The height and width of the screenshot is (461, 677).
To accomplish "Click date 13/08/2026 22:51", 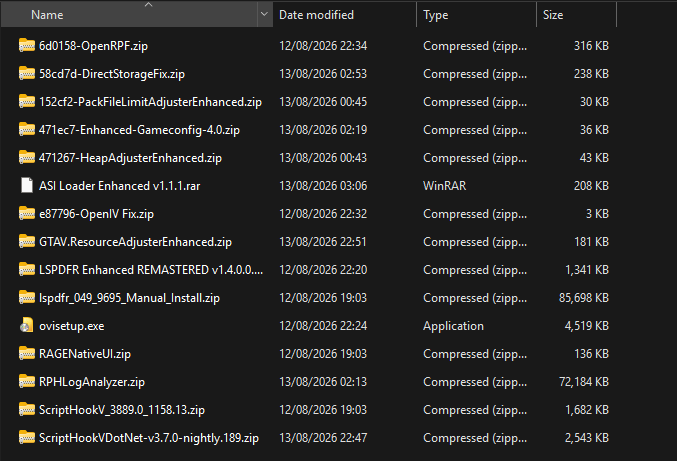I will click(323, 242).
